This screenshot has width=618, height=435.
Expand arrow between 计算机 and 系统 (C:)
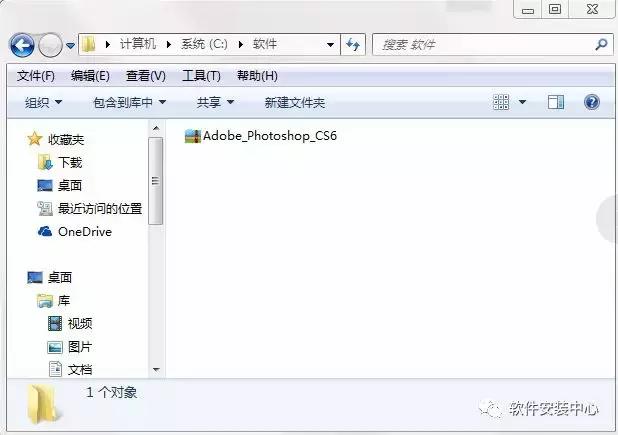pyautogui.click(x=169, y=45)
